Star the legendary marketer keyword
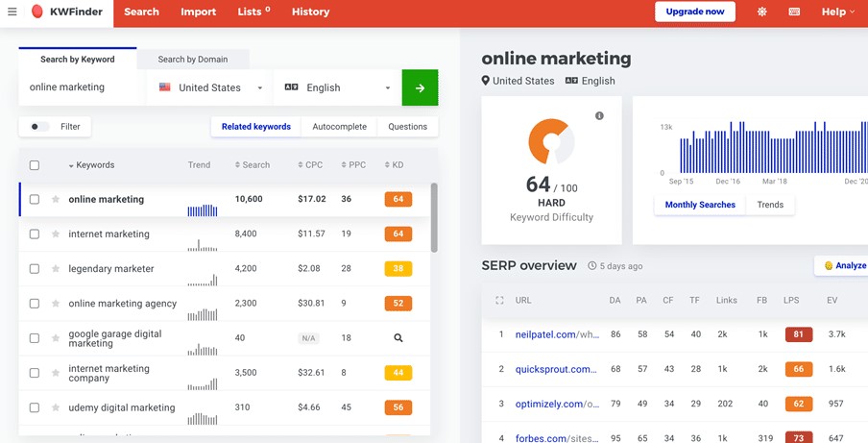Screen dimensions: 868x443 point(56,268)
